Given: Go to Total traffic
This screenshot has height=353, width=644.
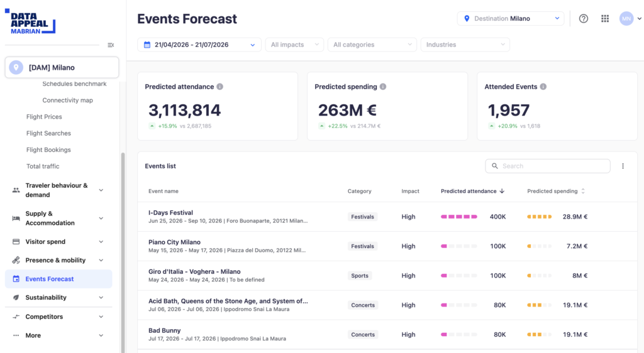Looking at the screenshot, I should pos(43,166).
